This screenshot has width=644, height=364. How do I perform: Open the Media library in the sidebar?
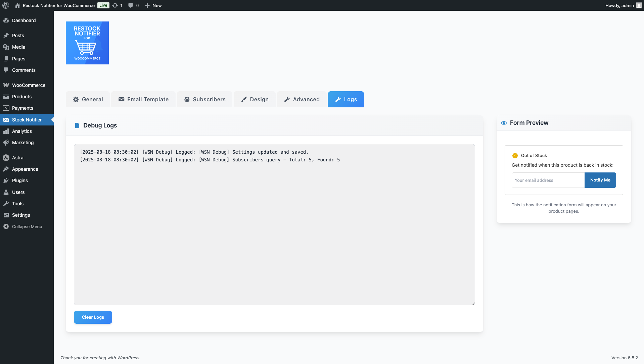[x=6, y=47]
